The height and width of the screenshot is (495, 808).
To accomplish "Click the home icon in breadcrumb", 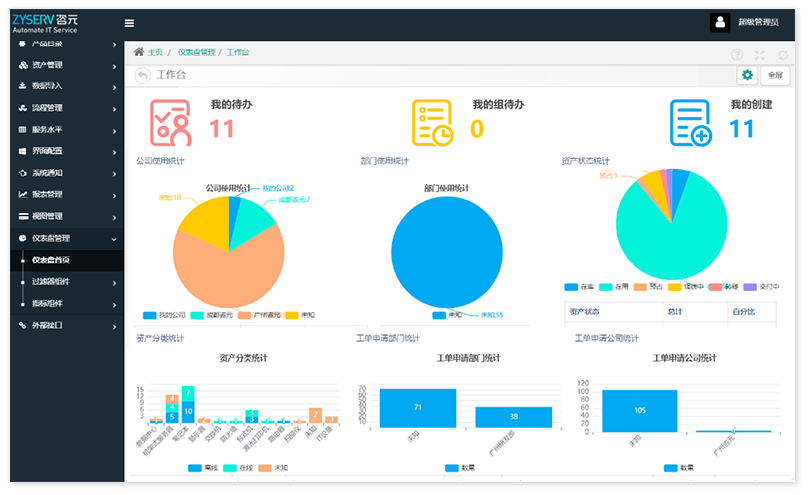I will 139,52.
